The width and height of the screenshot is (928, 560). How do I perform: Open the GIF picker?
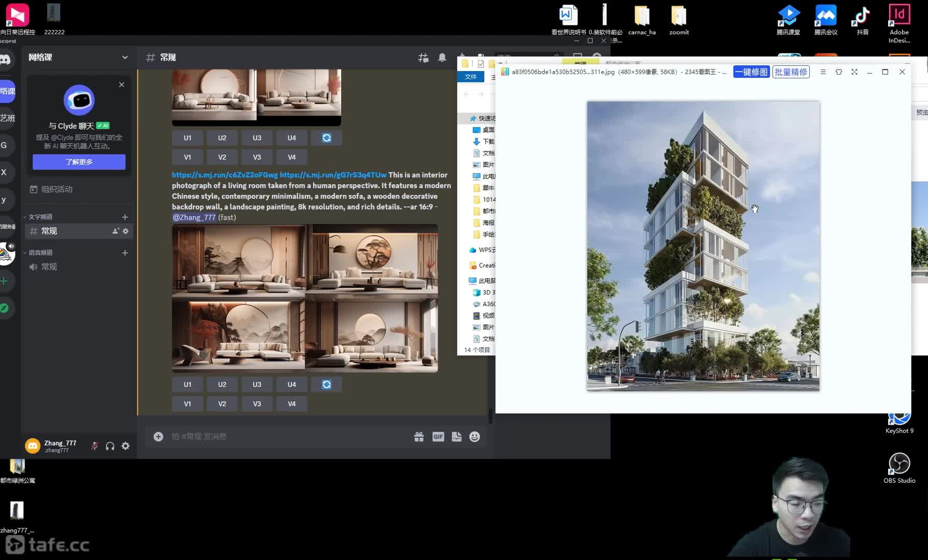point(438,437)
